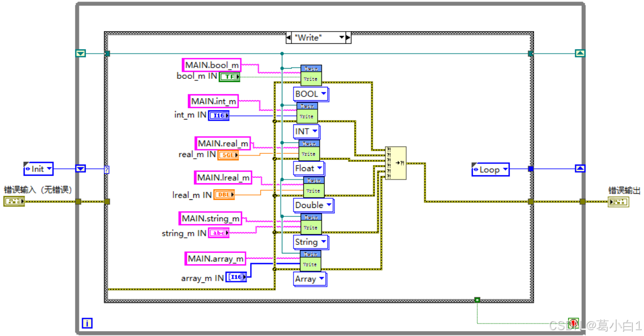Select the Merge Errors function node
The height and width of the screenshot is (336, 644).
tap(396, 162)
